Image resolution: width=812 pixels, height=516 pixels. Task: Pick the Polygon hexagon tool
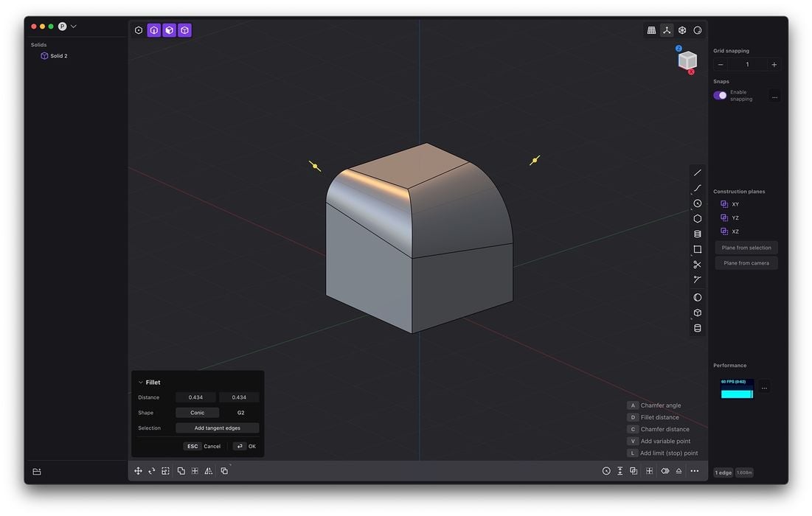click(x=697, y=219)
